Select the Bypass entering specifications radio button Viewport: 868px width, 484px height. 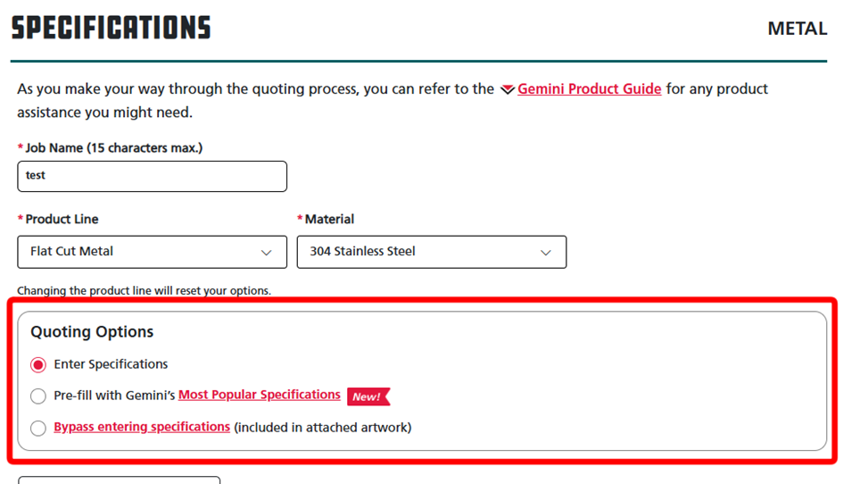point(38,428)
